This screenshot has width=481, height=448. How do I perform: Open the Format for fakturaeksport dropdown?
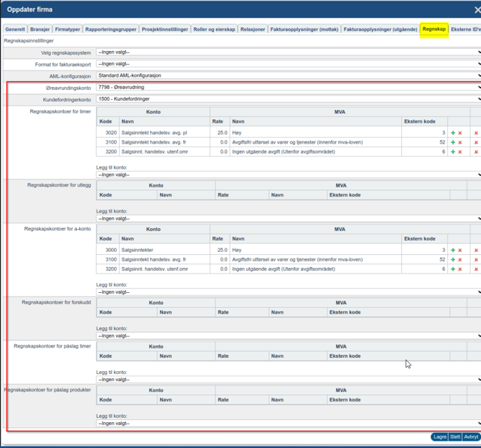tap(287, 64)
